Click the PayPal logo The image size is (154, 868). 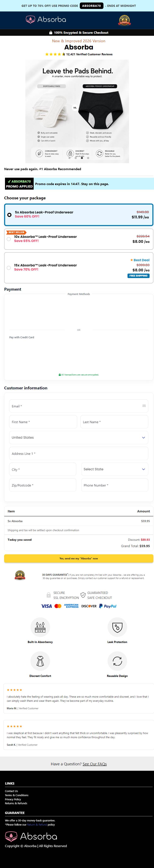click(108, 606)
